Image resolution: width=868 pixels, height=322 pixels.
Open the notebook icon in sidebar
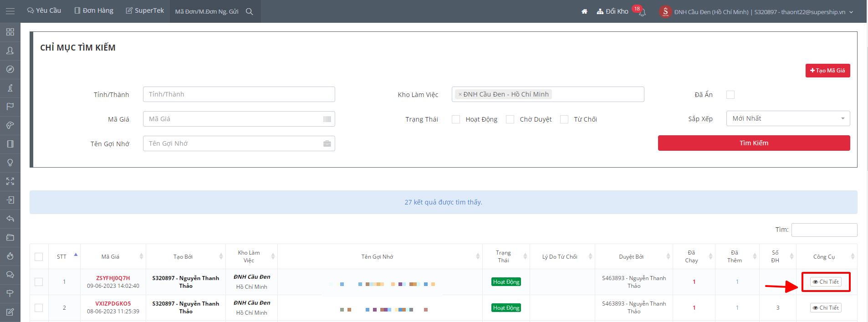(10, 144)
